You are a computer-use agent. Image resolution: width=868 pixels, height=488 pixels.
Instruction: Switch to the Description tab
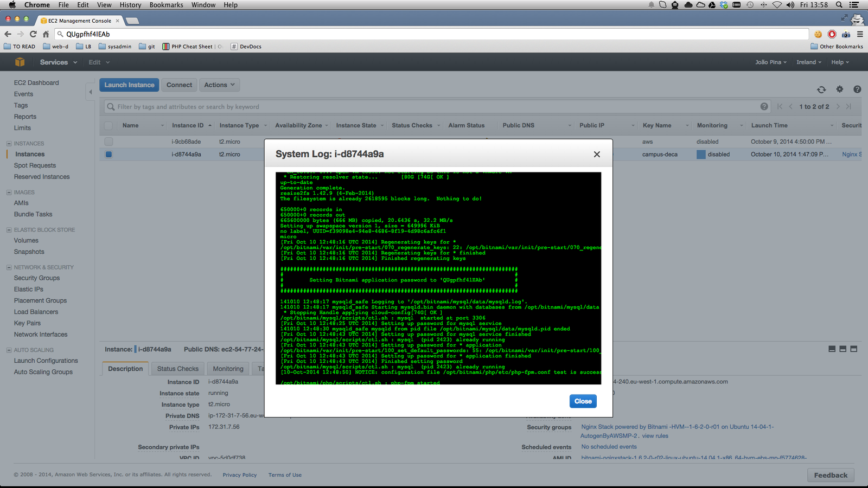coord(125,369)
